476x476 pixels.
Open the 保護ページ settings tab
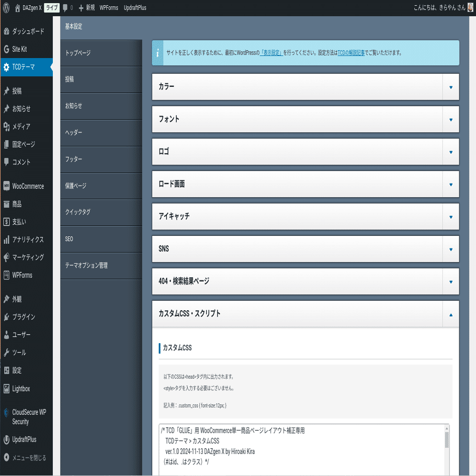(x=101, y=186)
